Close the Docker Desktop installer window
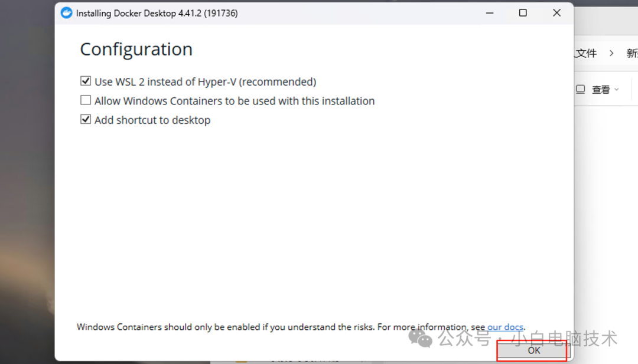This screenshot has width=638, height=364. [x=556, y=13]
